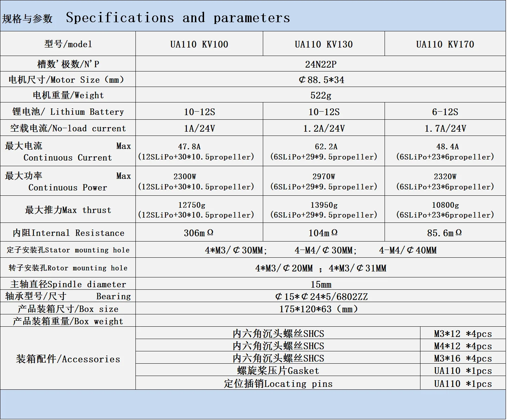This screenshot has height=420, width=507.
Task: Select the "15mm" spindle diameter value
Action: click(x=321, y=284)
